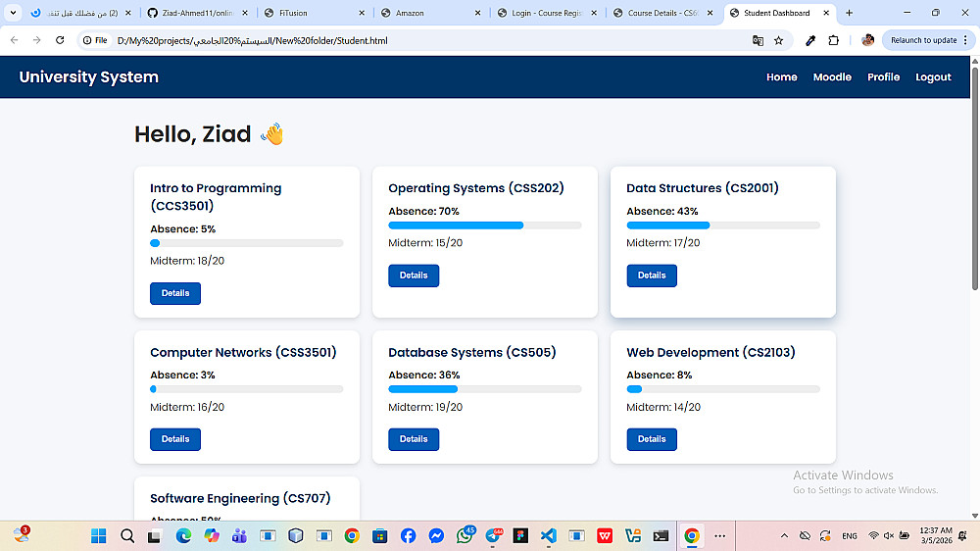The width and height of the screenshot is (980, 551).
Task: Open taskbar Search
Action: tap(127, 536)
